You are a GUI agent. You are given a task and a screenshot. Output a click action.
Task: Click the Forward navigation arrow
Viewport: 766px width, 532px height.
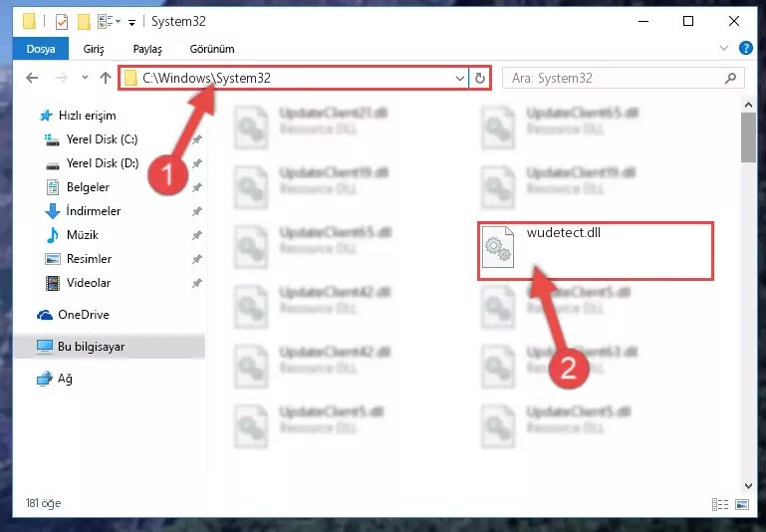point(62,78)
